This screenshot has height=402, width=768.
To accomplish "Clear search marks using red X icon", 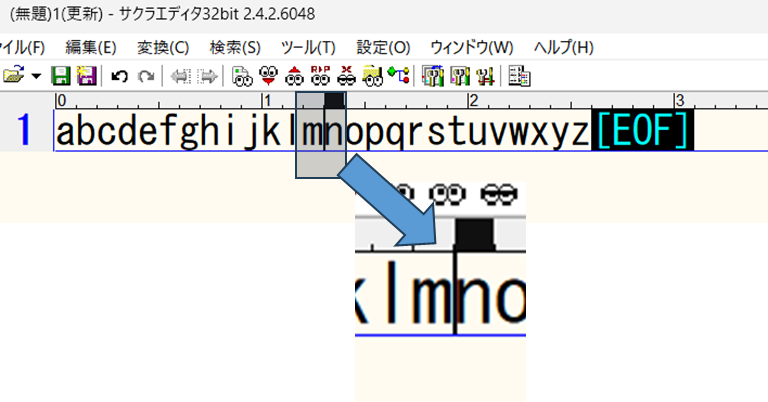I will pyautogui.click(x=347, y=75).
